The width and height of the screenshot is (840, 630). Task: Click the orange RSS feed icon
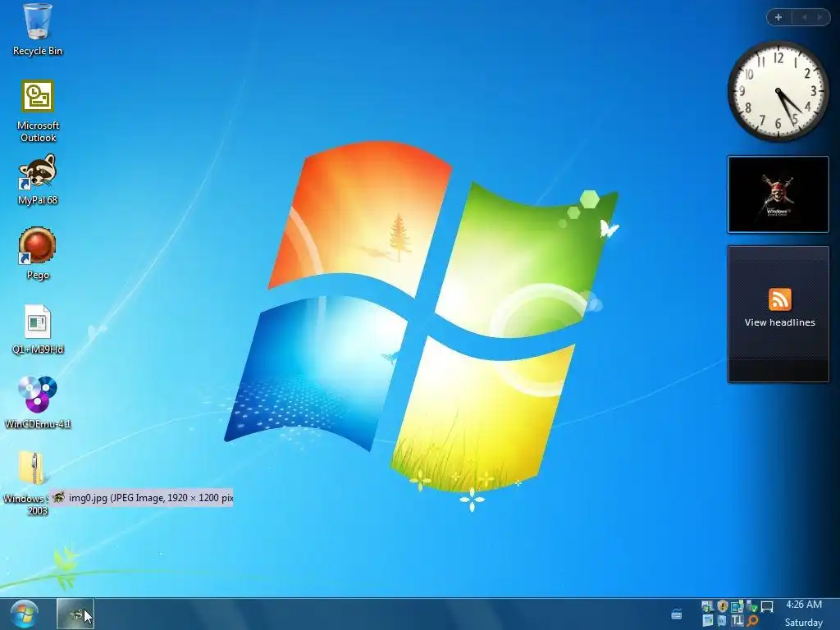point(779,299)
